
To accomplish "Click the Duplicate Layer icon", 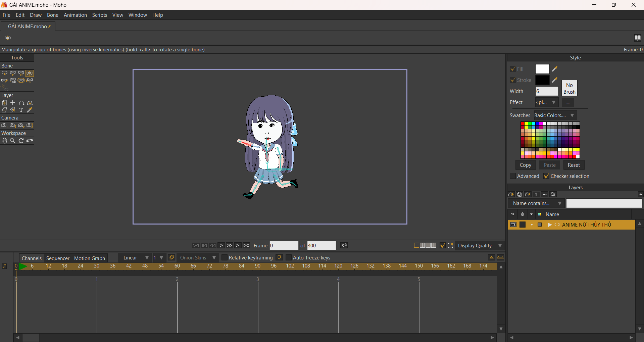I will click(519, 194).
